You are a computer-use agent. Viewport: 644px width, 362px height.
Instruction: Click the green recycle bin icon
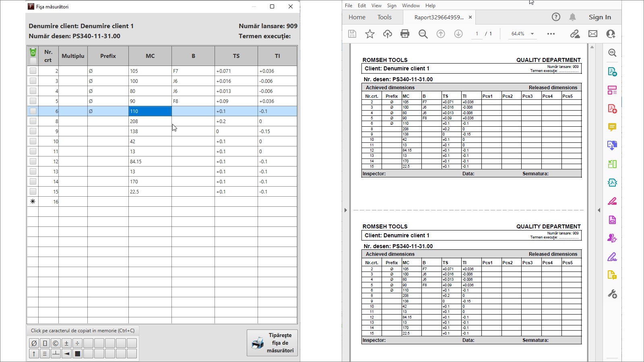click(33, 52)
